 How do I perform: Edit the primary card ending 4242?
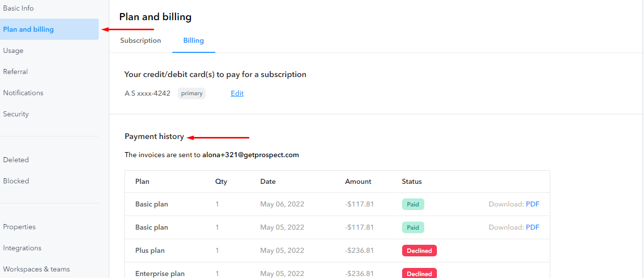(x=237, y=93)
